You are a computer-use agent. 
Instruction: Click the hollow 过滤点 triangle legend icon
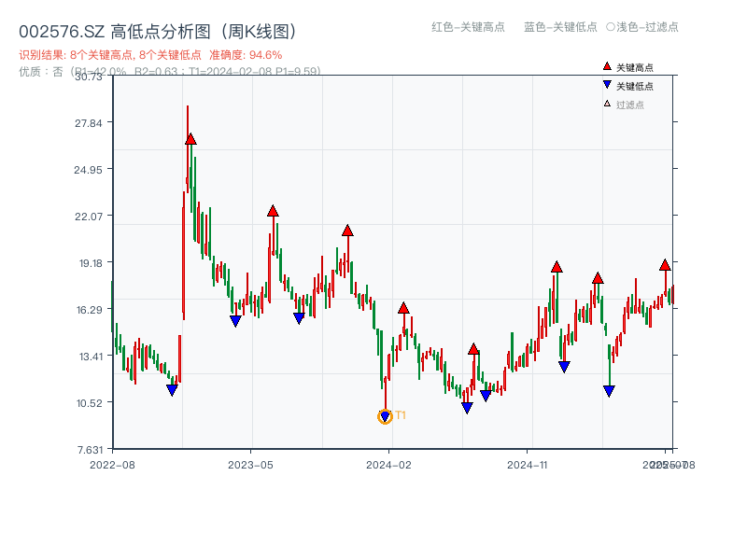tap(607, 103)
